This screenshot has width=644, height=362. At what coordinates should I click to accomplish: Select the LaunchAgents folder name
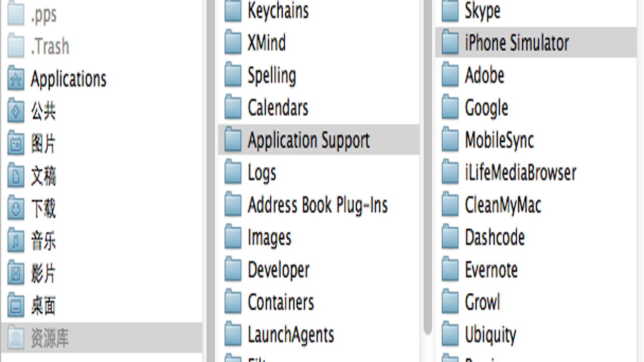coord(291,335)
